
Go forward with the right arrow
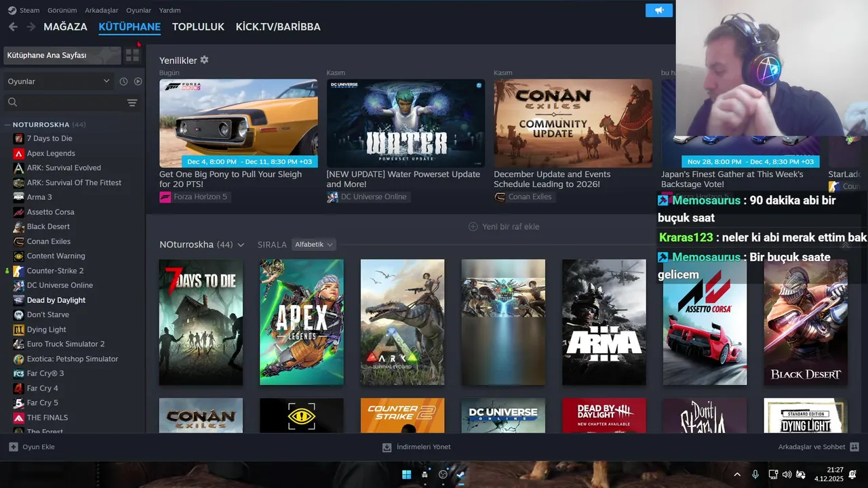[31, 26]
